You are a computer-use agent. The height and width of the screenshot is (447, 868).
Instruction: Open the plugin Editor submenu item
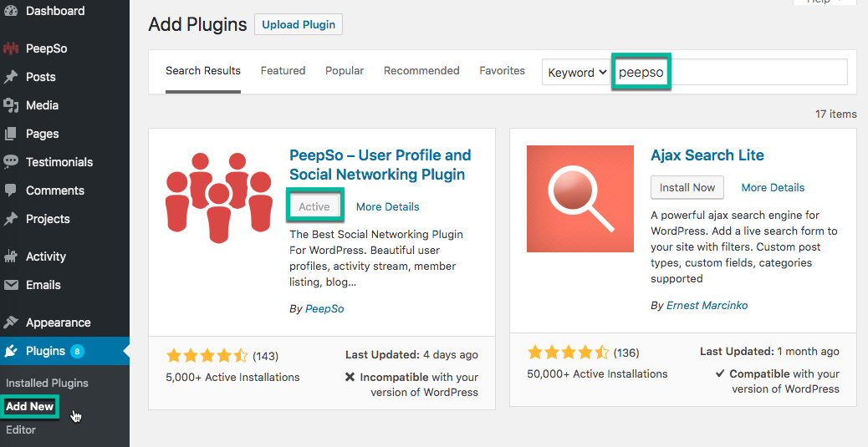click(x=21, y=429)
